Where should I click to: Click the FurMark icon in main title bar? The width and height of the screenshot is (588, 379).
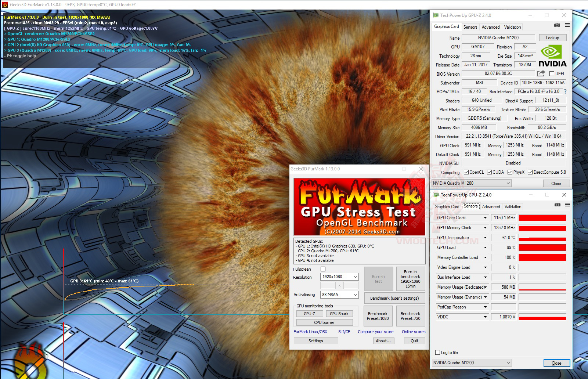pyautogui.click(x=5, y=5)
